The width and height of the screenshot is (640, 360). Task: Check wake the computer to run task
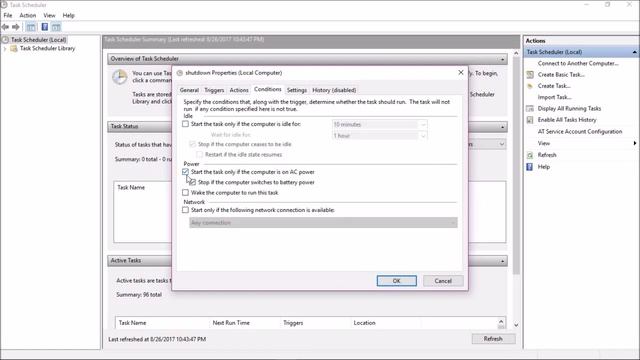(x=185, y=193)
